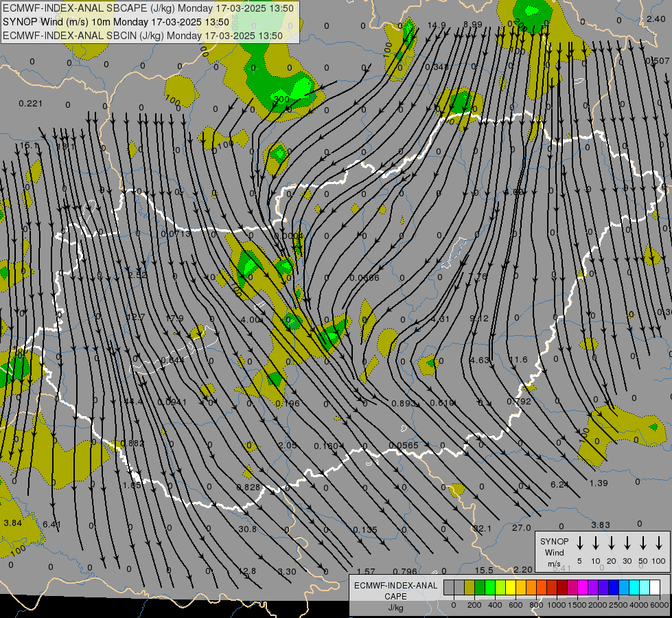The height and width of the screenshot is (618, 672).
Task: Select the yellow swatch in CAPE legend
Action: click(511, 587)
